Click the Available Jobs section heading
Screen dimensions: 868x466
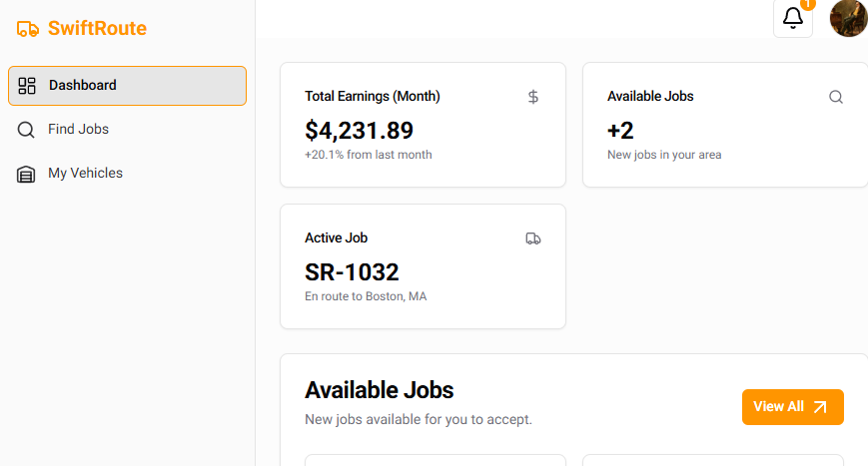[x=380, y=390]
